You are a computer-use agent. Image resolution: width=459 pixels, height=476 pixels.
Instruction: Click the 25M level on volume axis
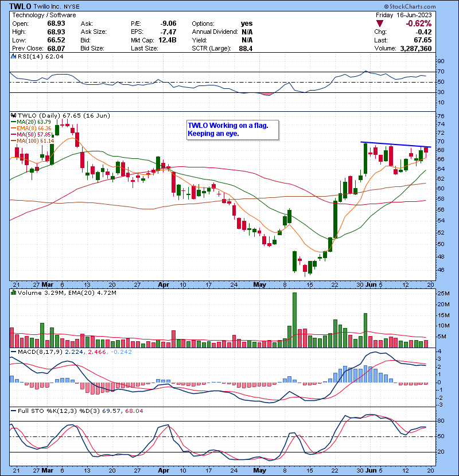pyautogui.click(x=443, y=293)
